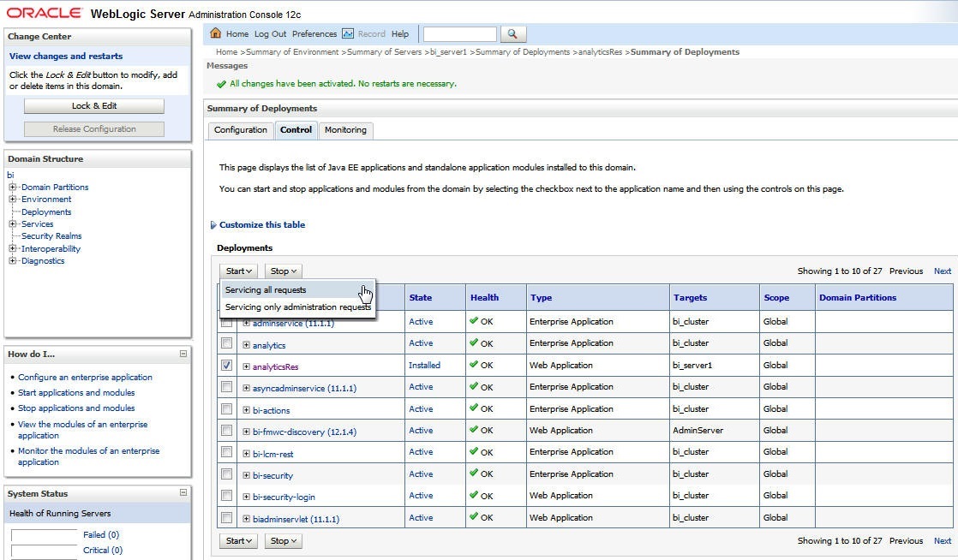The width and height of the screenshot is (958, 560).
Task: Open the bi-fmwc-discovery deployment link
Action: (x=304, y=432)
